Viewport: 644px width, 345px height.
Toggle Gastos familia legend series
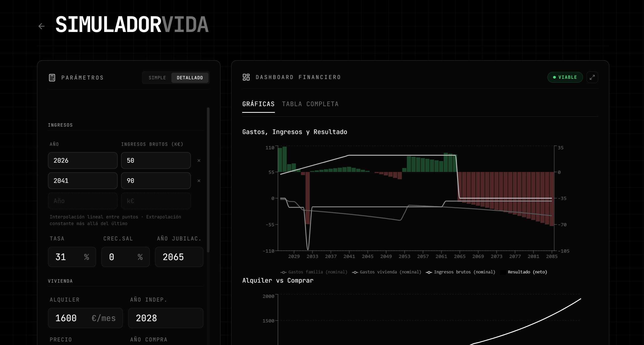[314, 272]
